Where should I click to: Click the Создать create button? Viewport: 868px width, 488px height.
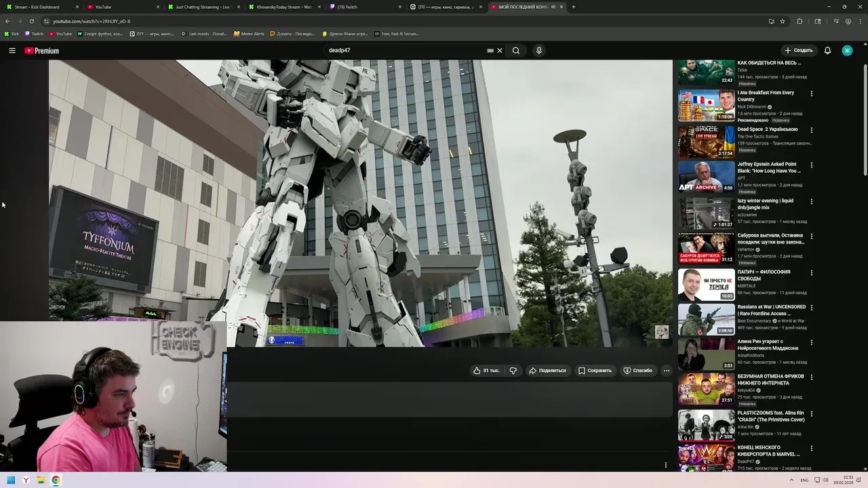(798, 50)
